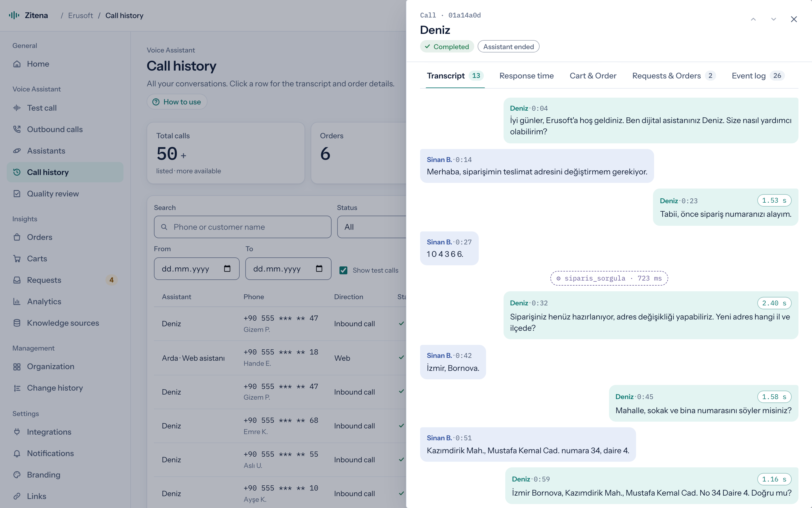Image resolution: width=812 pixels, height=508 pixels.
Task: Click the Completed status badge
Action: (x=447, y=47)
